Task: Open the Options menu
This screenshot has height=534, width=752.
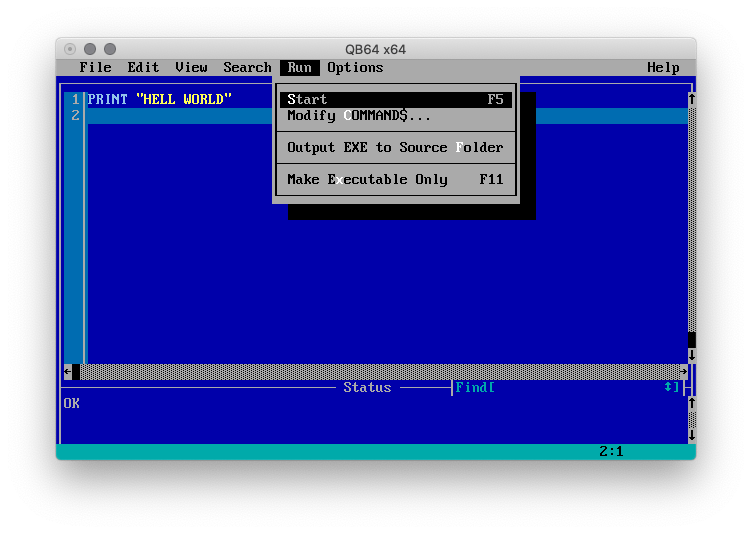Action: (x=355, y=68)
